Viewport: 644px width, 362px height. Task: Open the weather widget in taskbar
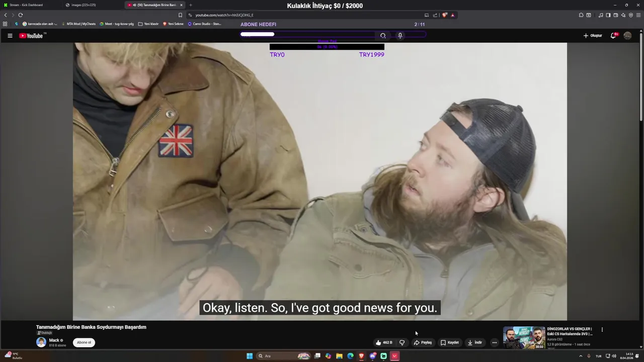[14, 356]
